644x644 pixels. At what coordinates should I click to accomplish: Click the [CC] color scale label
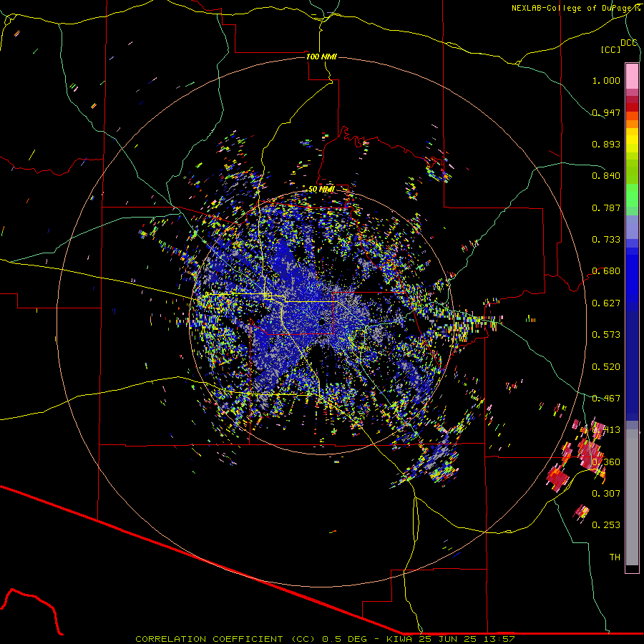pos(610,49)
